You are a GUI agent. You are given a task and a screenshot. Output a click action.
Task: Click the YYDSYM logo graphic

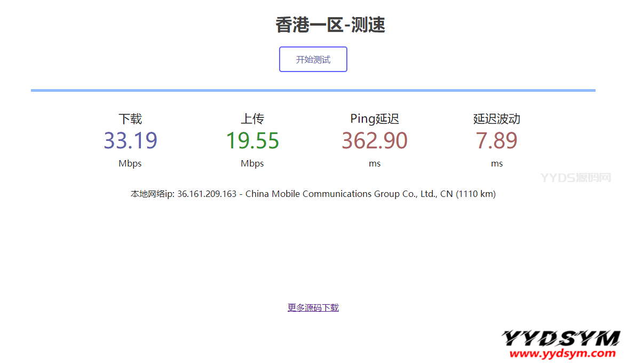[561, 338]
